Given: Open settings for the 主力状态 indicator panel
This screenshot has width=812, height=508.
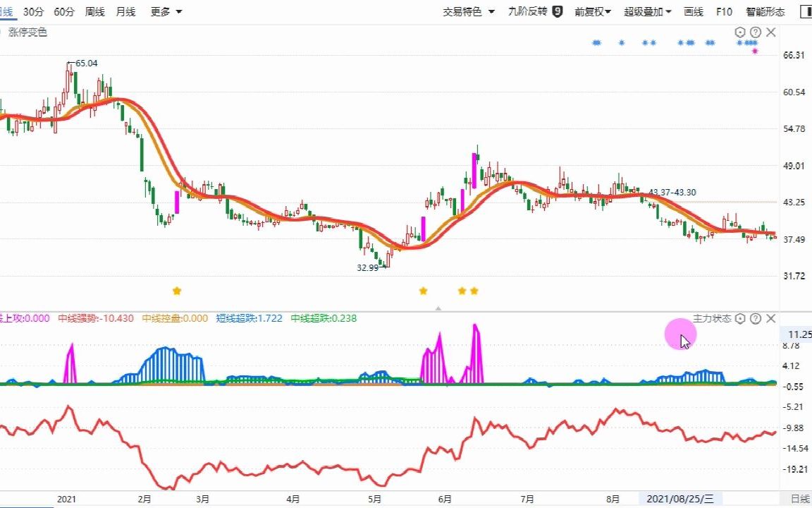Looking at the screenshot, I should [740, 318].
